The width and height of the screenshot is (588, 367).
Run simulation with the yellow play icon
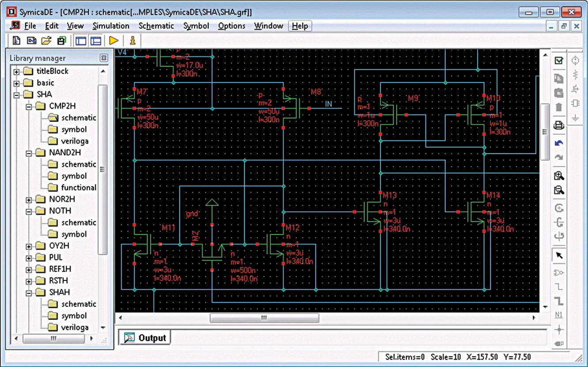tap(114, 41)
